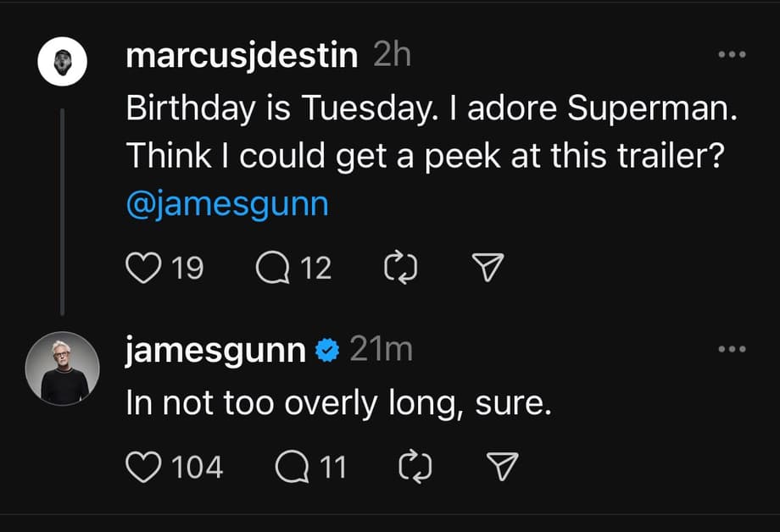Viewport: 780px width, 532px height.
Task: Click the 21m timestamp on jamesgunn's reply
Action: (381, 350)
